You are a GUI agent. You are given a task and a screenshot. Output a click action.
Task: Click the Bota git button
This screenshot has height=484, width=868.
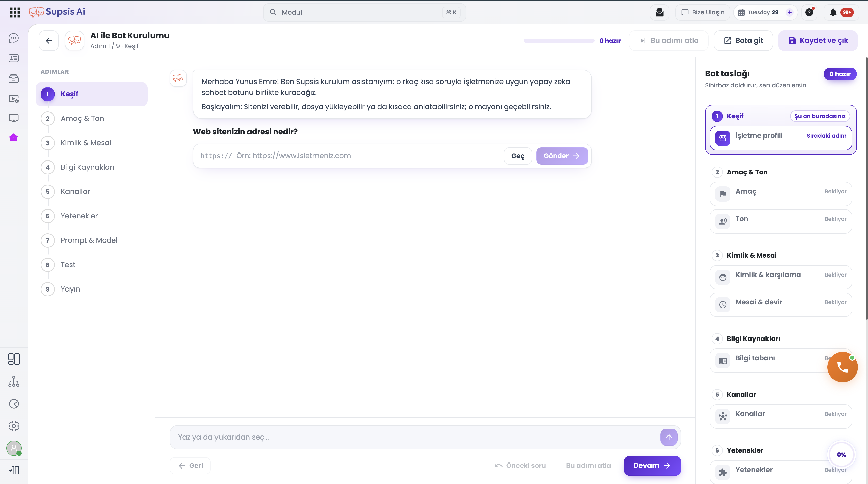(x=743, y=40)
